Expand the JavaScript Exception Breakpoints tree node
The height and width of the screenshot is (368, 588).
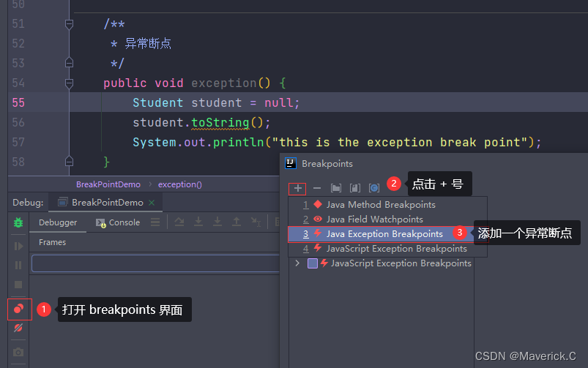tap(298, 263)
